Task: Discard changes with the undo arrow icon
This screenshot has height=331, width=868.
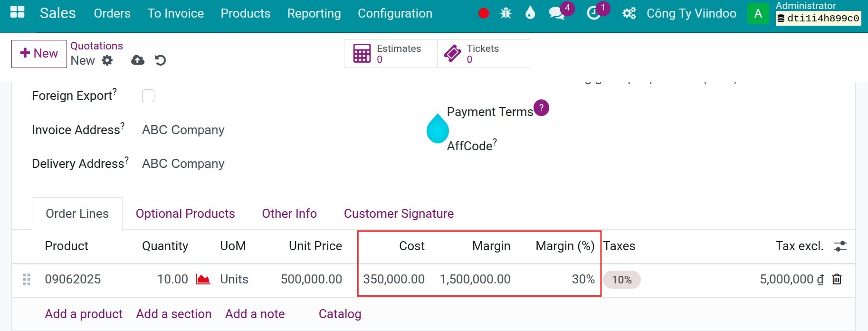Action: click(161, 60)
